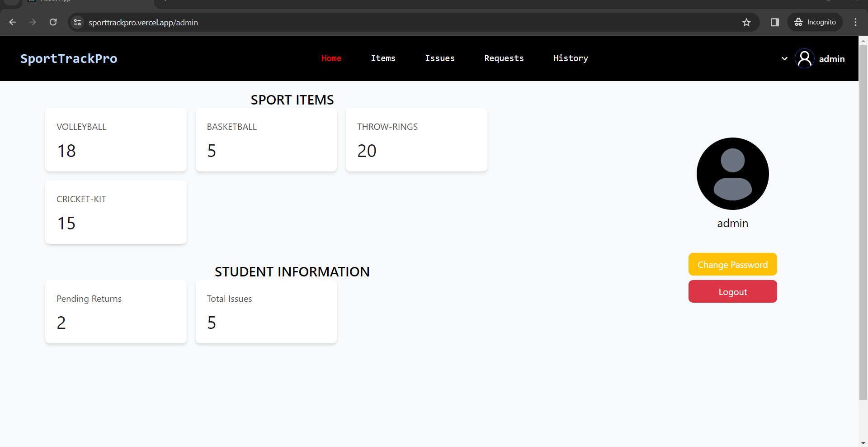868x447 pixels.
Task: Click the admin name below the avatar
Action: point(733,223)
